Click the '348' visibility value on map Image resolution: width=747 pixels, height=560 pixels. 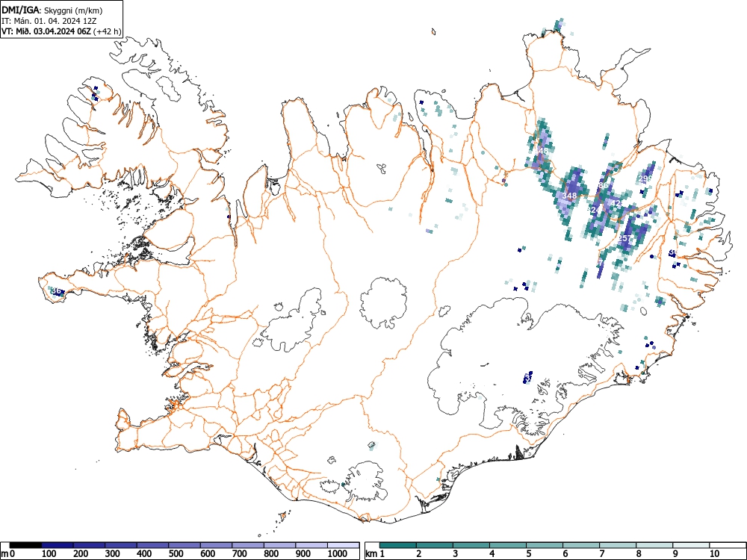569,196
